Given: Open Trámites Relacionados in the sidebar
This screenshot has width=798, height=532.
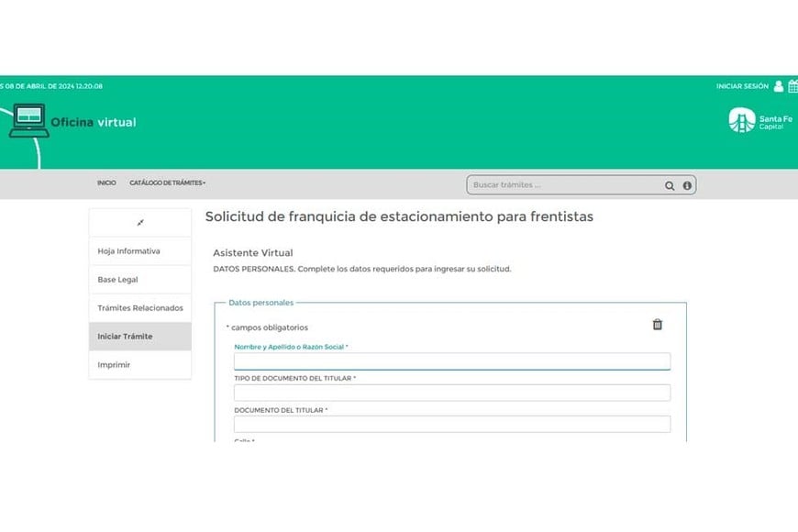Looking at the screenshot, I should click(140, 308).
